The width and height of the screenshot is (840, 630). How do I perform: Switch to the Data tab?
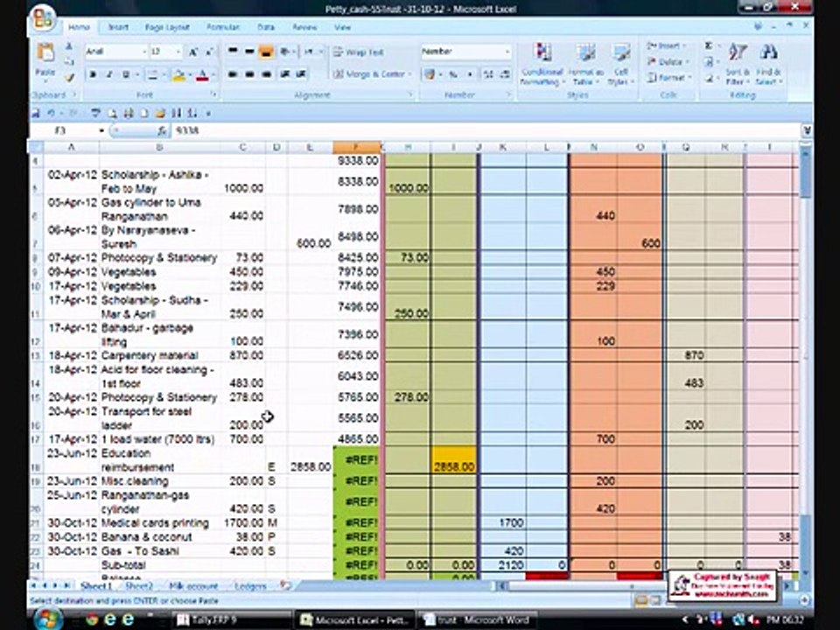coord(266,27)
